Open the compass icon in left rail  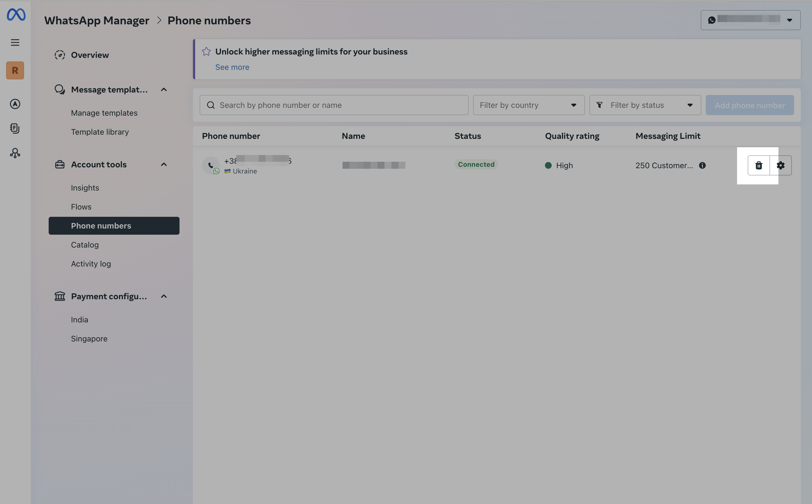point(15,104)
